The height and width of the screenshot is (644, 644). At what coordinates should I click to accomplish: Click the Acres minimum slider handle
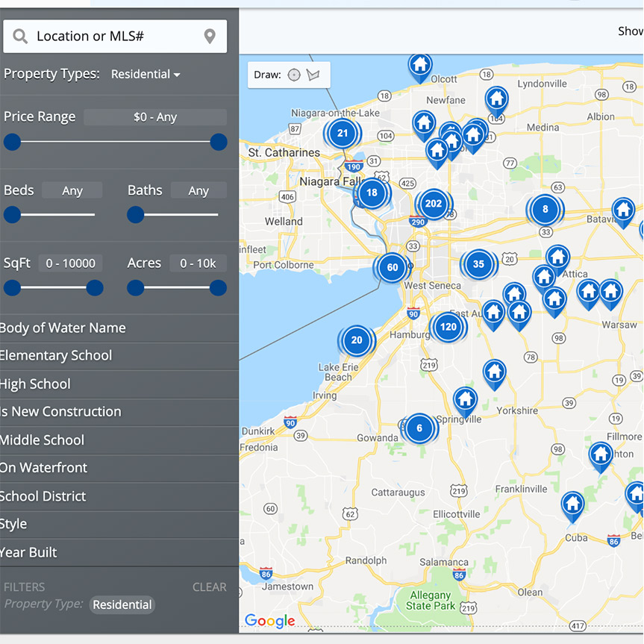(136, 288)
